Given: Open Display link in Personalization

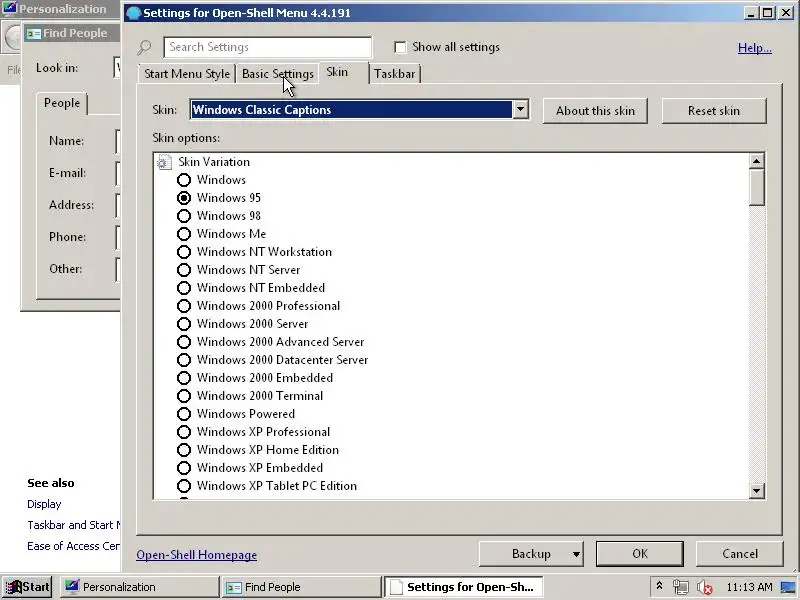Looking at the screenshot, I should (44, 504).
